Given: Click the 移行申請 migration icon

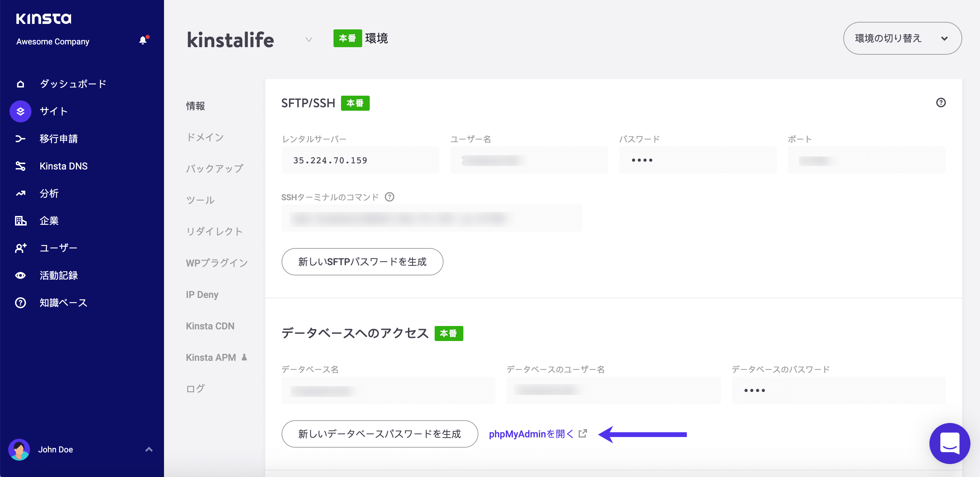Looking at the screenshot, I should pos(20,138).
